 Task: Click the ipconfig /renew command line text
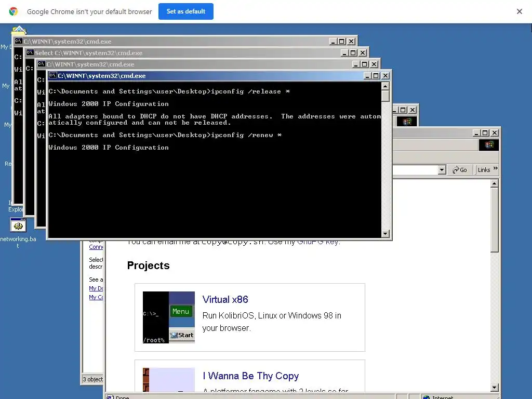(246, 135)
